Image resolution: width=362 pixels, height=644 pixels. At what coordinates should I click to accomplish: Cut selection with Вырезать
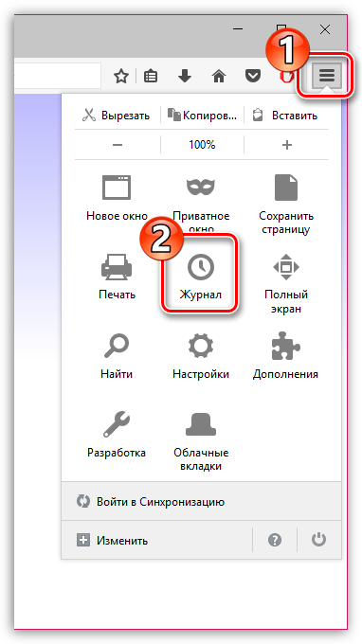[117, 116]
